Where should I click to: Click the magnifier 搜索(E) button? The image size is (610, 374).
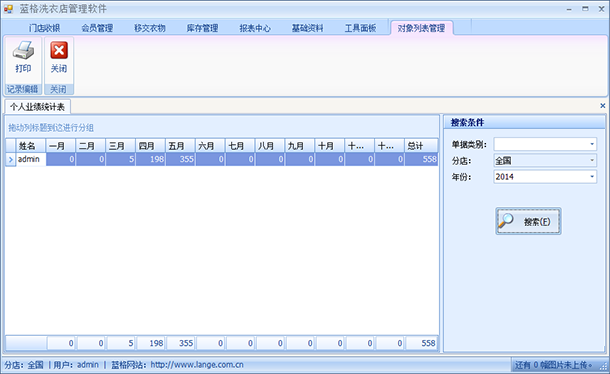[x=528, y=221]
